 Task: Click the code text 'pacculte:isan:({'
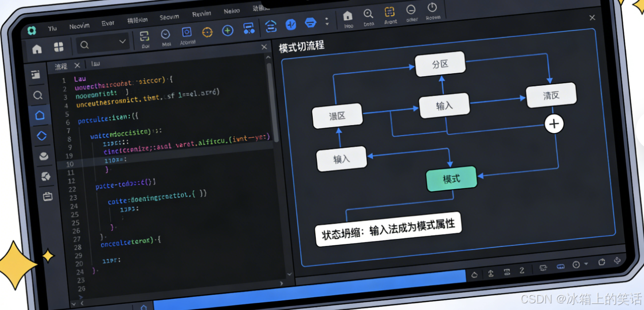pos(108,119)
